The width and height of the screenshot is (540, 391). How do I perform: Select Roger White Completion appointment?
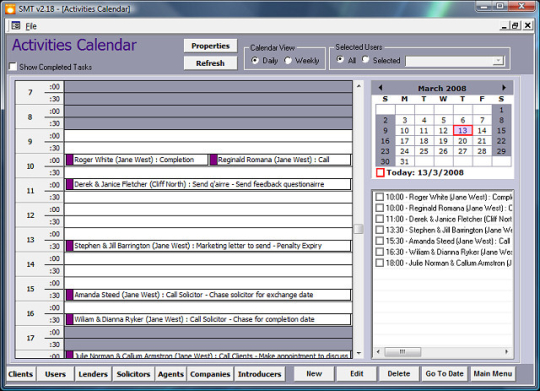tap(137, 160)
